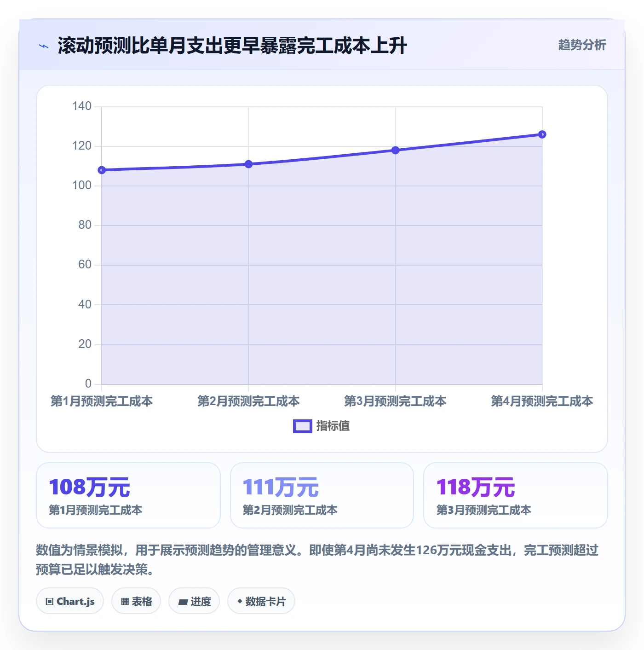Select the 第4月 data point on the line
The image size is (644, 650).
(x=542, y=134)
